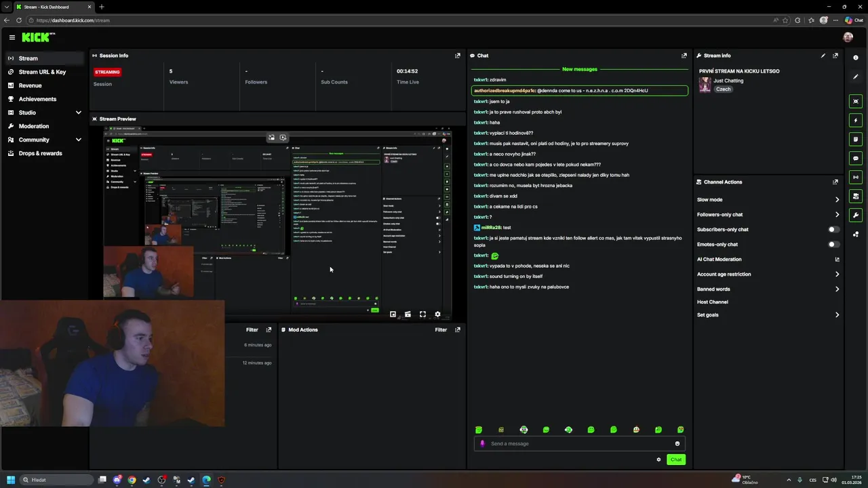Viewport: 868px width, 488px height.
Task: Open stream preview settings gear
Action: tap(437, 314)
